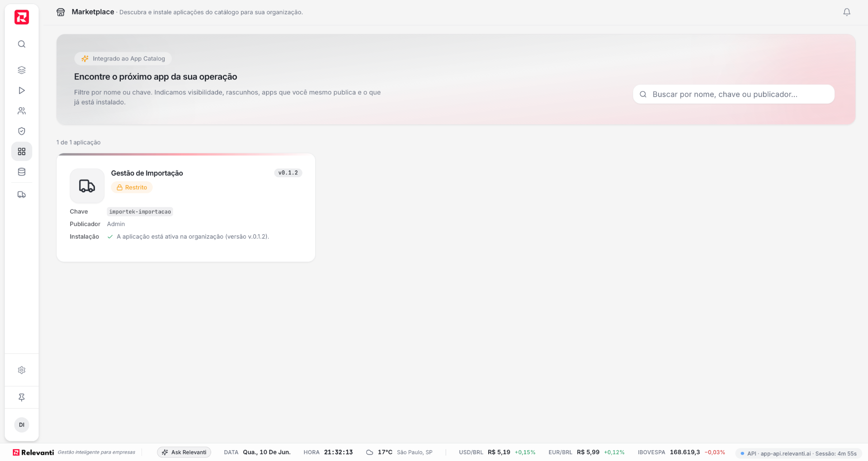Toggle the pin sidebar icon
The image size is (868, 461).
(22, 397)
